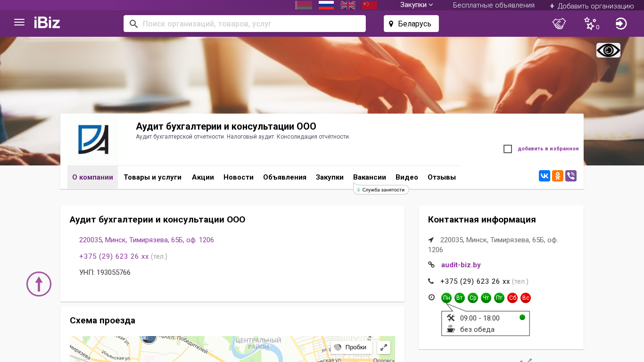Screen dimensions: 644x362
Task: Share via Viber icon
Action: (x=571, y=176)
